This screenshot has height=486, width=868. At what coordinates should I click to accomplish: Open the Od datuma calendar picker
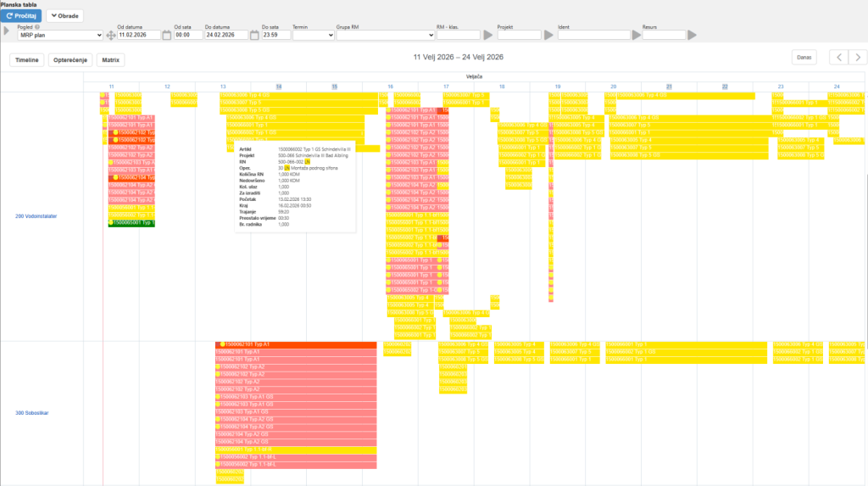coord(167,35)
